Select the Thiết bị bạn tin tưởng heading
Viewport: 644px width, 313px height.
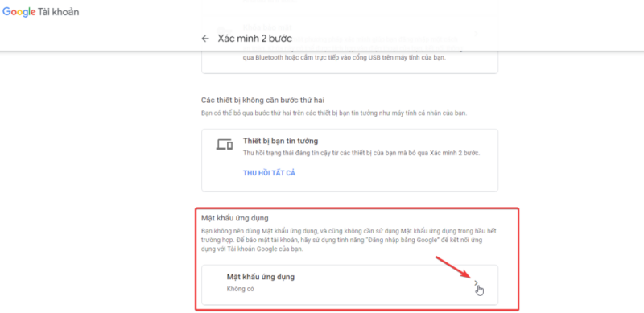coord(280,141)
